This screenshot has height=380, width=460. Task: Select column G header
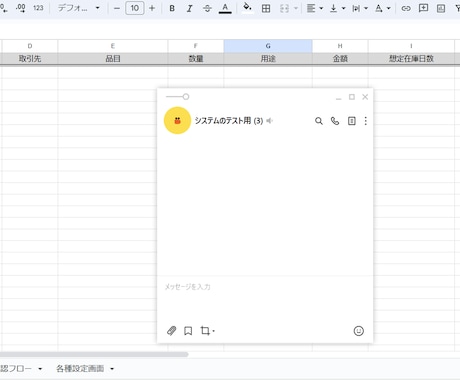(x=268, y=46)
